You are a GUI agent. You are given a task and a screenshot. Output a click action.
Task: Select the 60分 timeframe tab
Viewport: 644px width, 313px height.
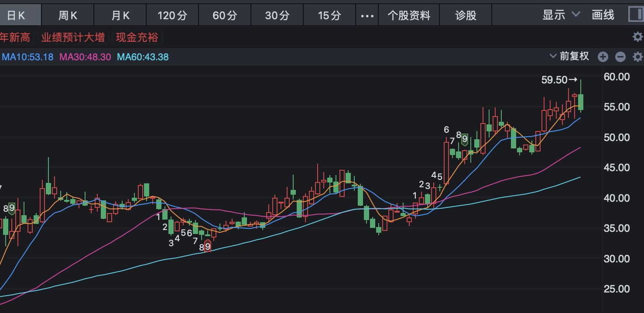pyautogui.click(x=225, y=16)
